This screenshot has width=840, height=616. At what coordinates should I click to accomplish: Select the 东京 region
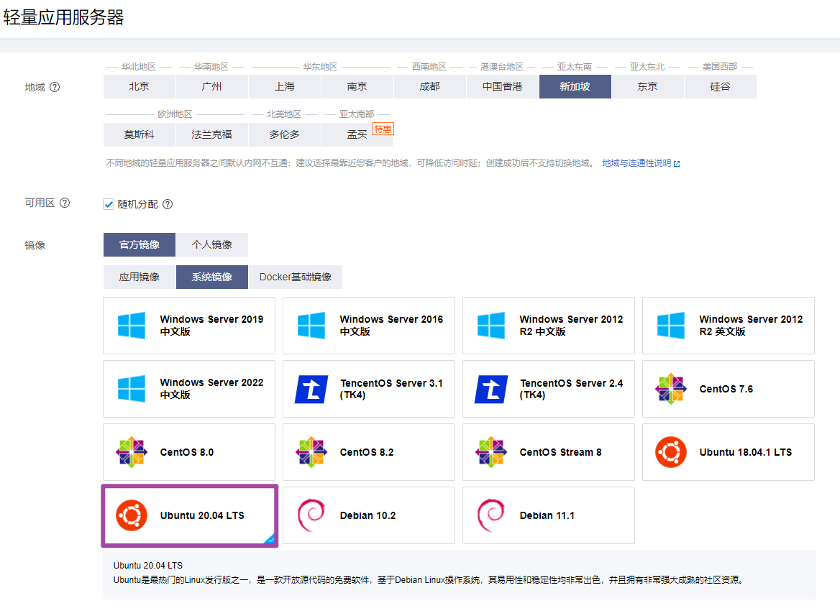coord(647,86)
